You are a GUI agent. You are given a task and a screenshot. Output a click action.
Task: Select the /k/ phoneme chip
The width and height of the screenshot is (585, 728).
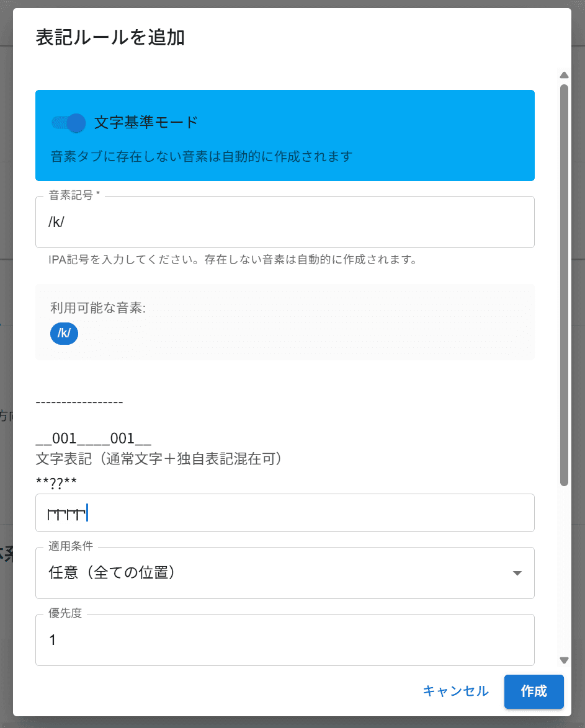pyautogui.click(x=64, y=334)
